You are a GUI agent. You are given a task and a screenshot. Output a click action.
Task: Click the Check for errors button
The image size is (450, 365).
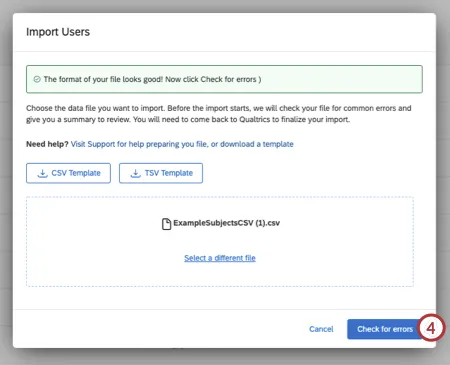385,329
